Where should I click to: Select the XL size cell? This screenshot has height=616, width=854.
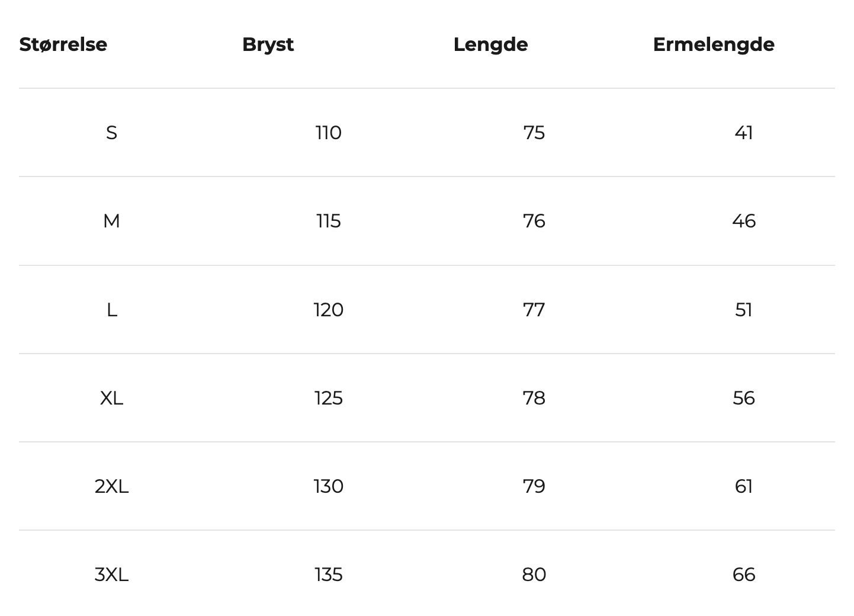(x=111, y=398)
